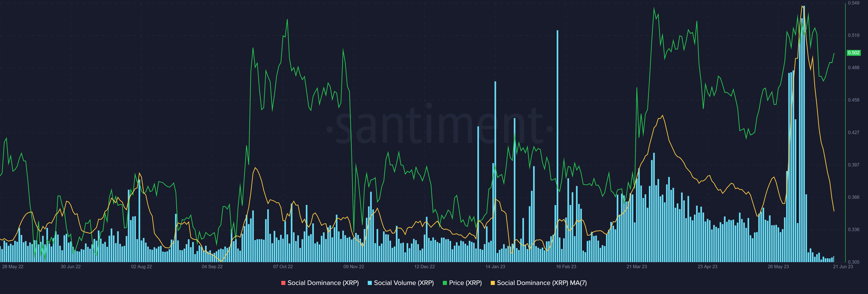This screenshot has width=868, height=294.
Task: Click the 12 Dec 22 date label
Action: (424, 267)
